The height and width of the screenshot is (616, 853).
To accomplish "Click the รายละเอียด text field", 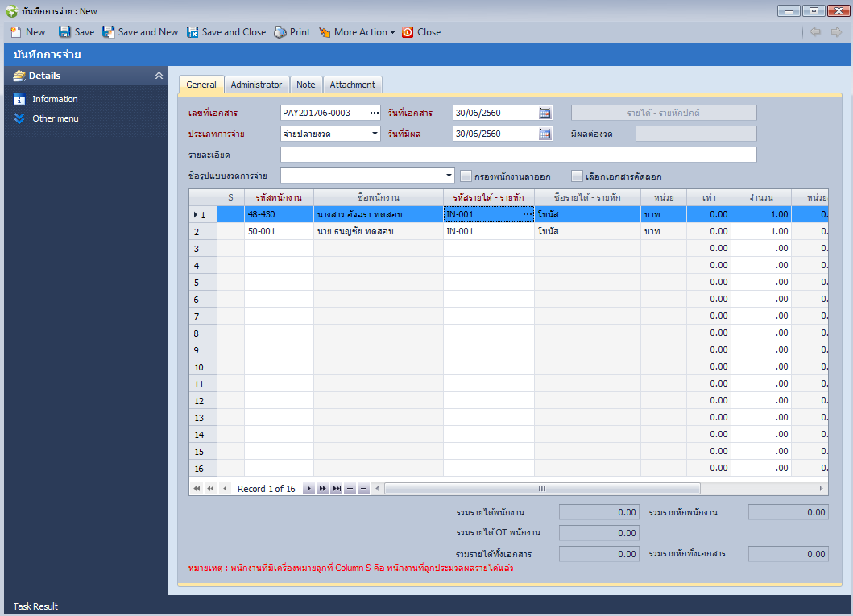I will point(519,155).
